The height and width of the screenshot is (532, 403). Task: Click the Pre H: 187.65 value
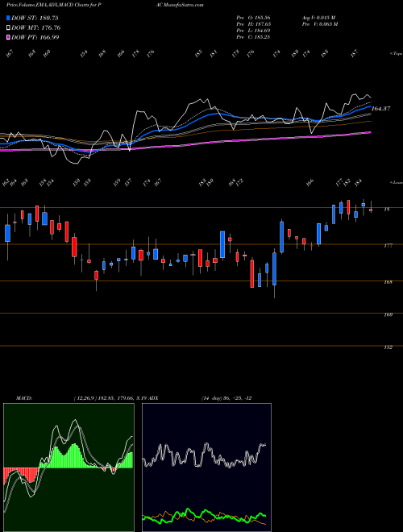(x=253, y=24)
